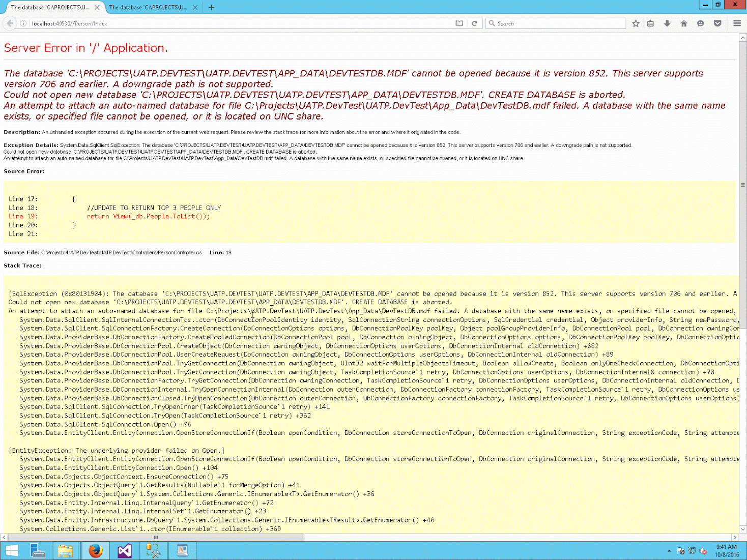Go back using the browser back arrow
747x560 pixels.
pyautogui.click(x=10, y=23)
